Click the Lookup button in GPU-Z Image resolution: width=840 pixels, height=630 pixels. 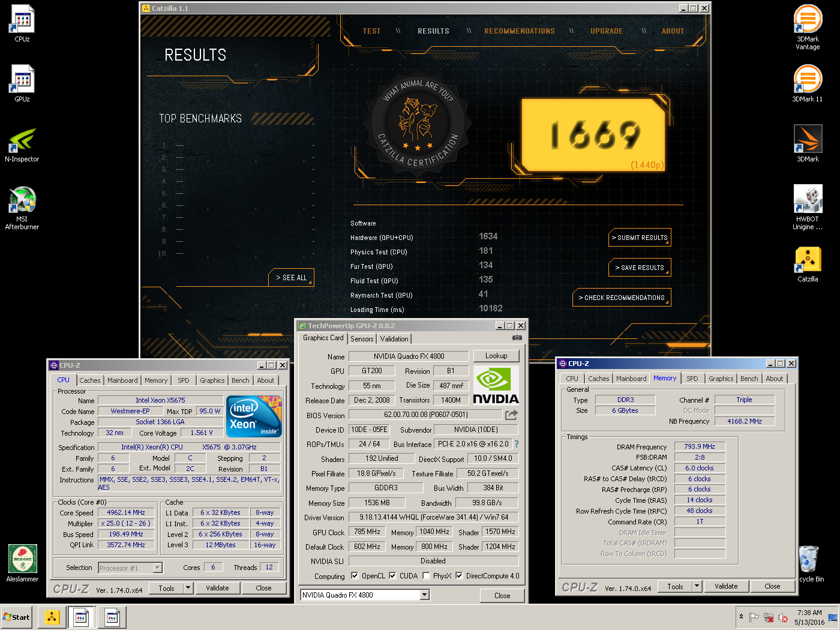(x=496, y=356)
